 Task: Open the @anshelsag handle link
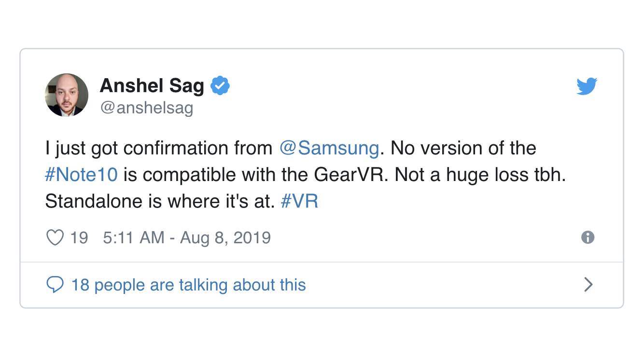coord(147,108)
